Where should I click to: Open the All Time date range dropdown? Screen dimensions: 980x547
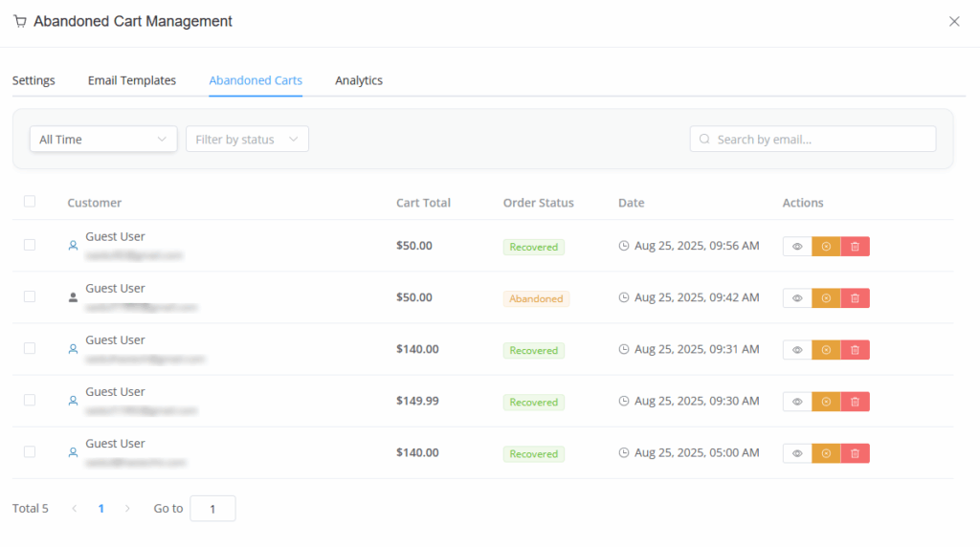(103, 140)
